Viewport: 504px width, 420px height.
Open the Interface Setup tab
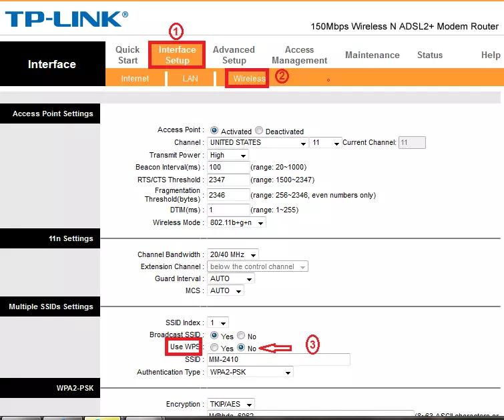pyautogui.click(x=177, y=55)
